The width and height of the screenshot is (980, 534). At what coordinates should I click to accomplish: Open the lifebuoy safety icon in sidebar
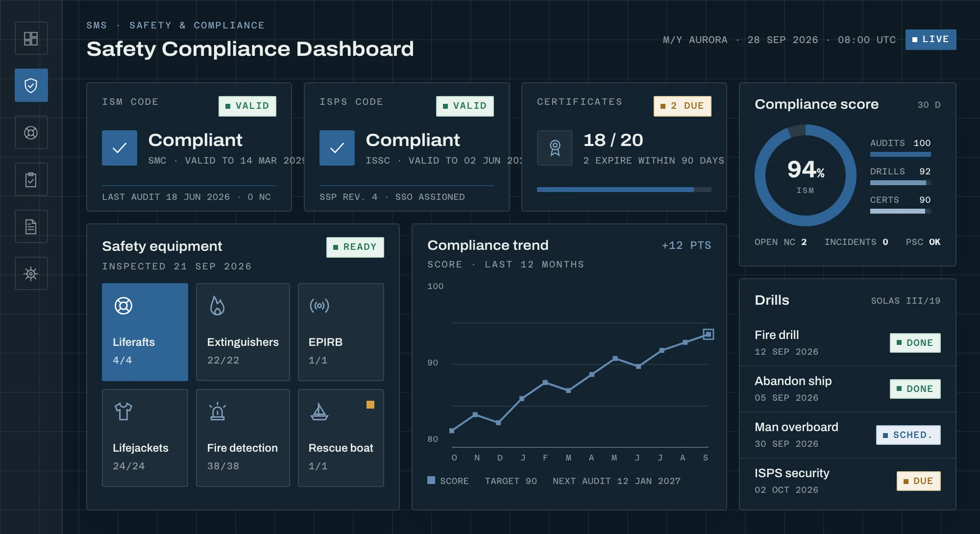(x=31, y=132)
